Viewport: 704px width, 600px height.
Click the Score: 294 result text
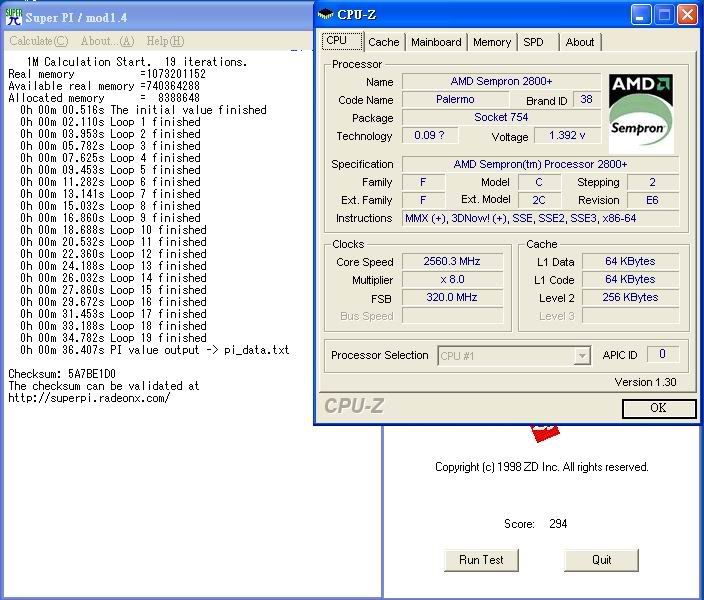point(536,524)
